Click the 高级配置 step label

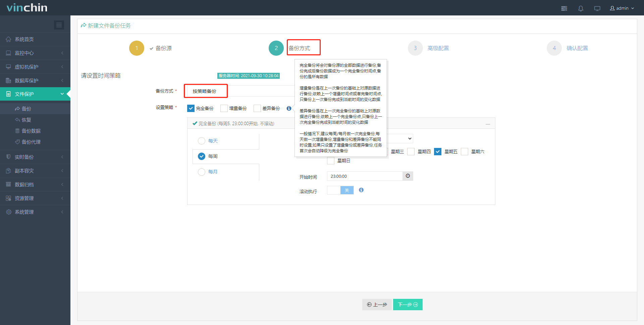pyautogui.click(x=438, y=48)
